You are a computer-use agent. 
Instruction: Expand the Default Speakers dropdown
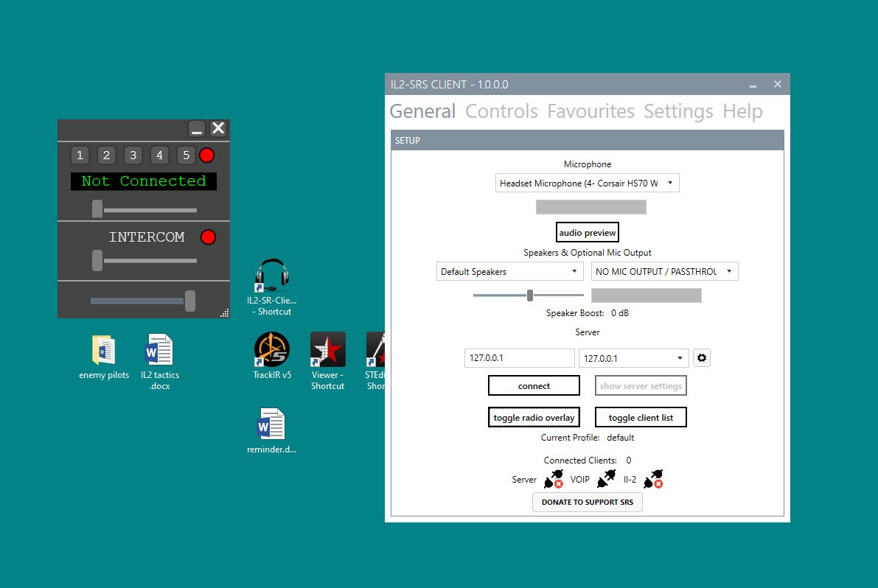tap(509, 271)
